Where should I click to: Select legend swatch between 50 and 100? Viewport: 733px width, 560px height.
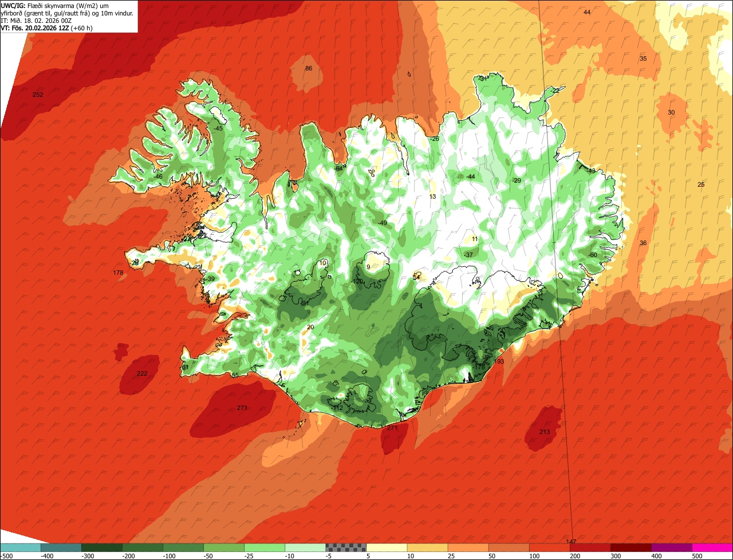coord(509,547)
